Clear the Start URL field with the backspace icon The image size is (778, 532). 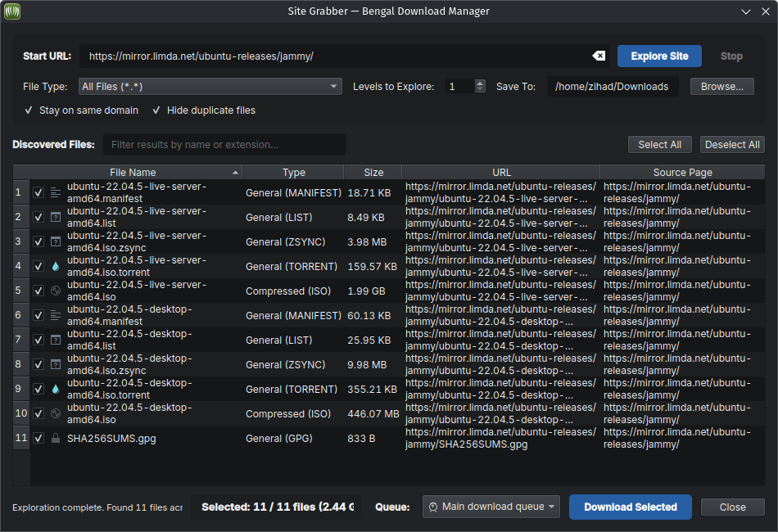pos(599,56)
